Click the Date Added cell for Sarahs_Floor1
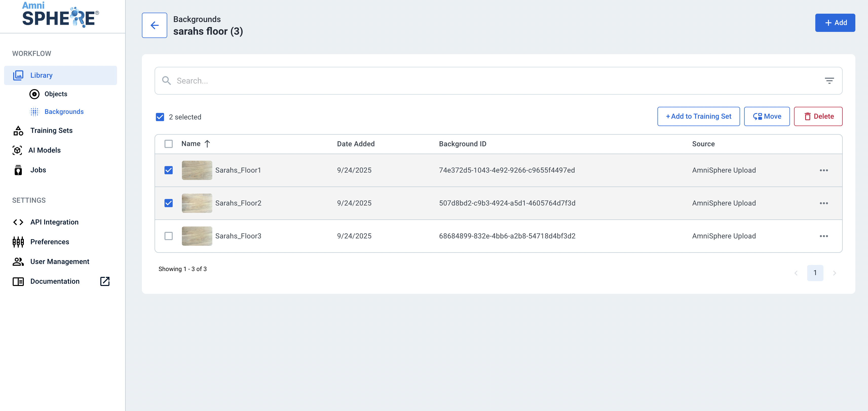Image resolution: width=868 pixels, height=411 pixels. click(354, 170)
